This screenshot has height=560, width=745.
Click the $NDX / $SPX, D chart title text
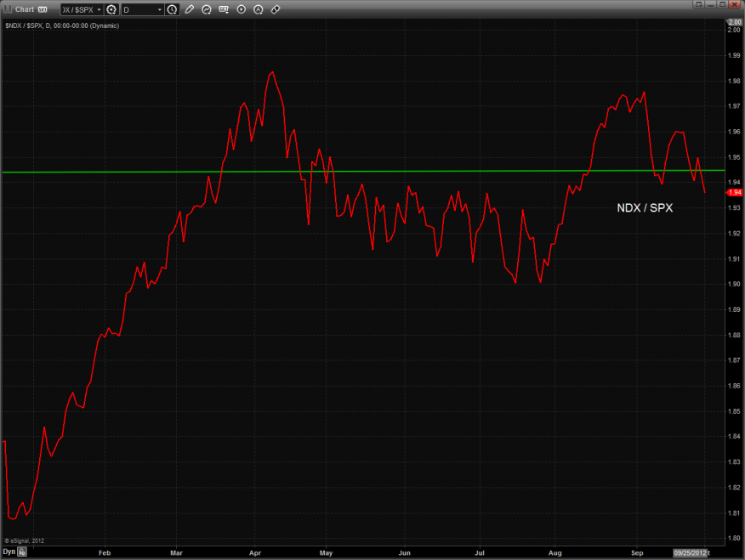pos(62,25)
